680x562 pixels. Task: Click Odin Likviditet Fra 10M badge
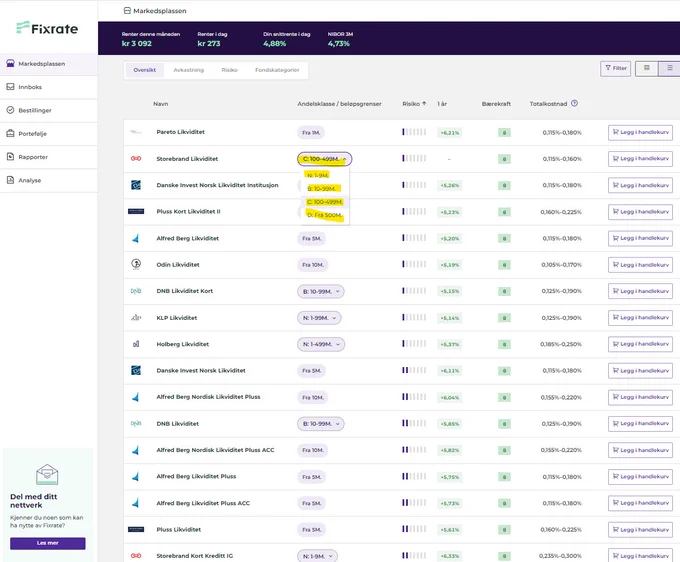click(313, 265)
